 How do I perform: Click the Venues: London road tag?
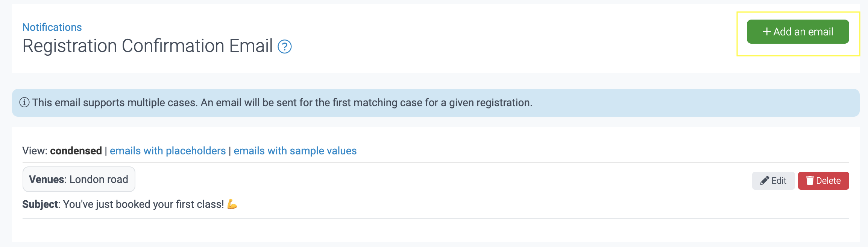79,179
